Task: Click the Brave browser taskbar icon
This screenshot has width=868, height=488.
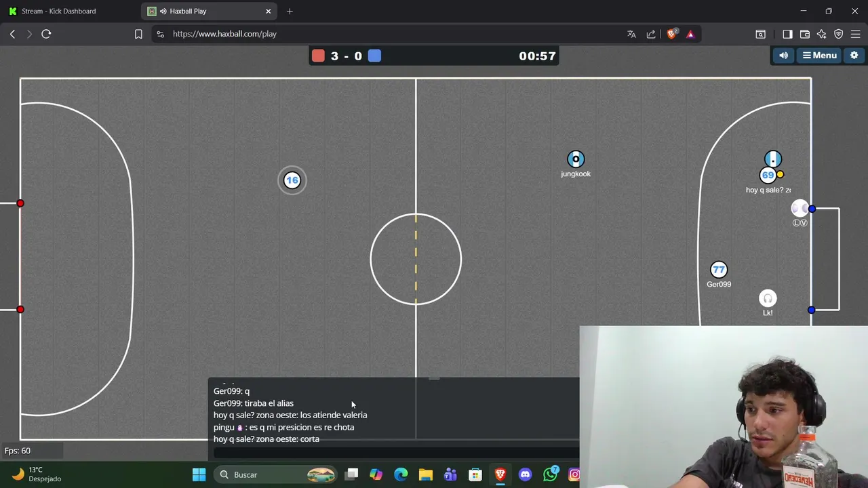Action: pos(500,474)
